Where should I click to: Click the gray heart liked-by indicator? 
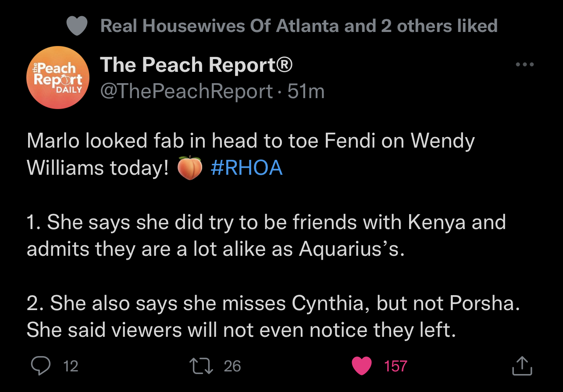coord(77,26)
